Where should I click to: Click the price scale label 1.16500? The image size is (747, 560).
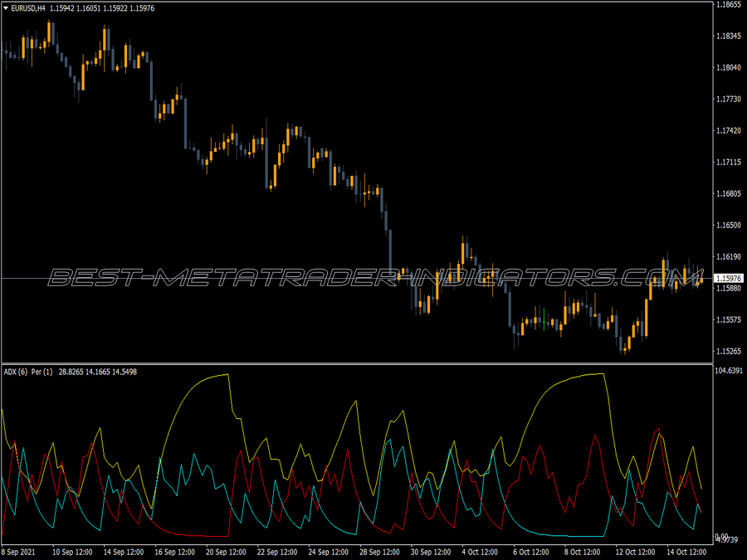tap(729, 225)
